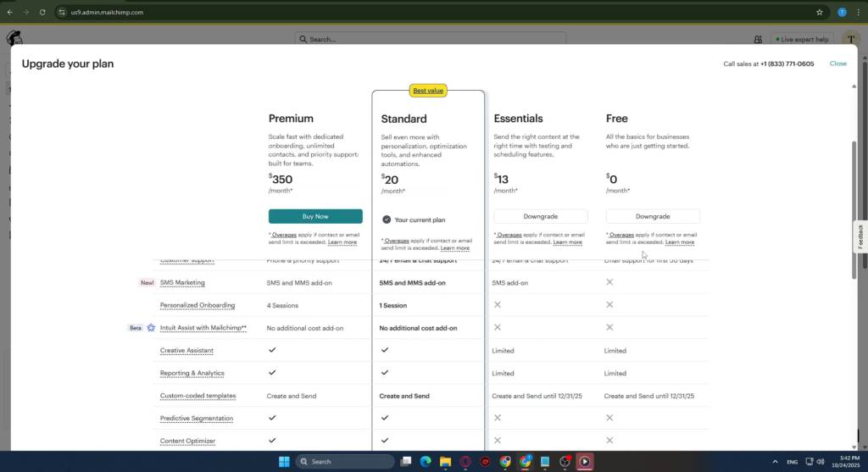Image resolution: width=868 pixels, height=472 pixels.
Task: Click the Mailchimp Freddie logo
Action: [14, 37]
